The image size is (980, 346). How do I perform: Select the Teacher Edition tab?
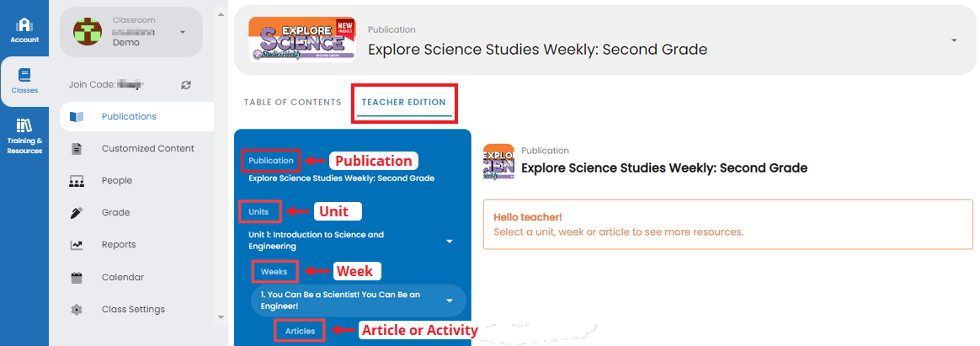(404, 103)
